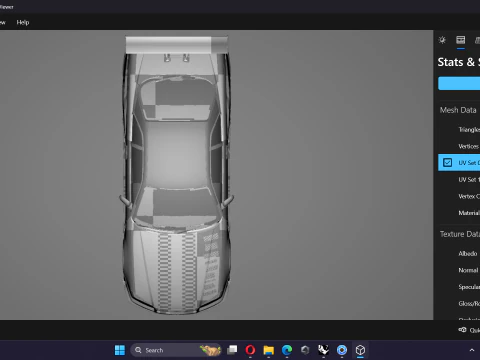Screen dimensions: 480x360
Task: Open Task View from the taskbar
Action: (232, 350)
